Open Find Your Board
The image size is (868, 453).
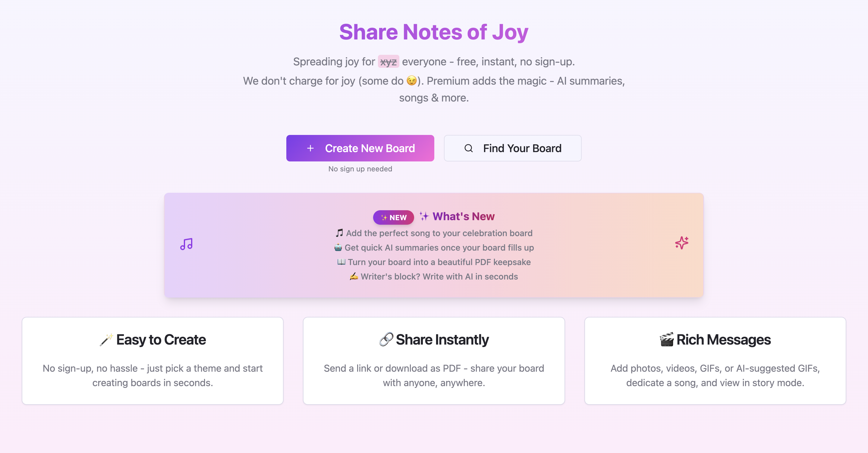(x=512, y=148)
